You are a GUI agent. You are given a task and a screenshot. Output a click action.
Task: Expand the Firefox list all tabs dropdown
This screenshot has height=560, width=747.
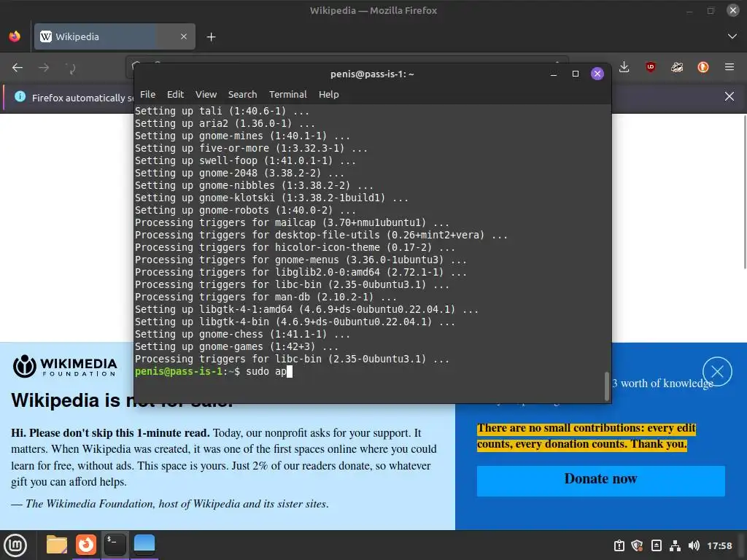[732, 36]
